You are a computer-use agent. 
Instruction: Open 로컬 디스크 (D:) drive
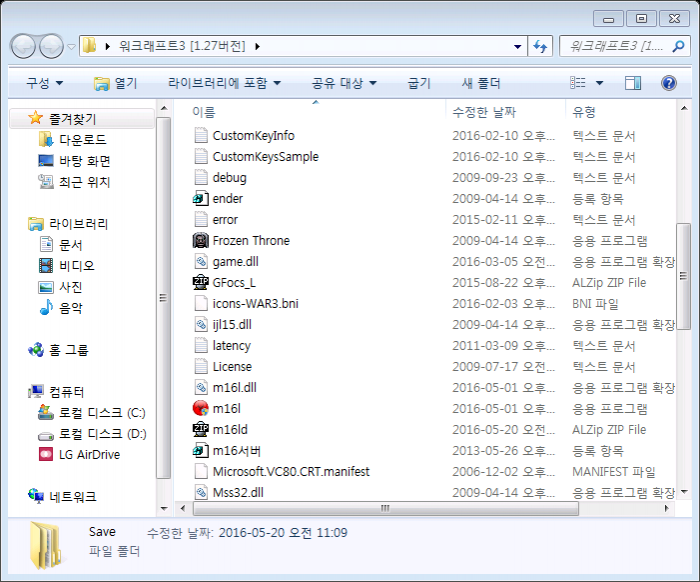[92, 433]
